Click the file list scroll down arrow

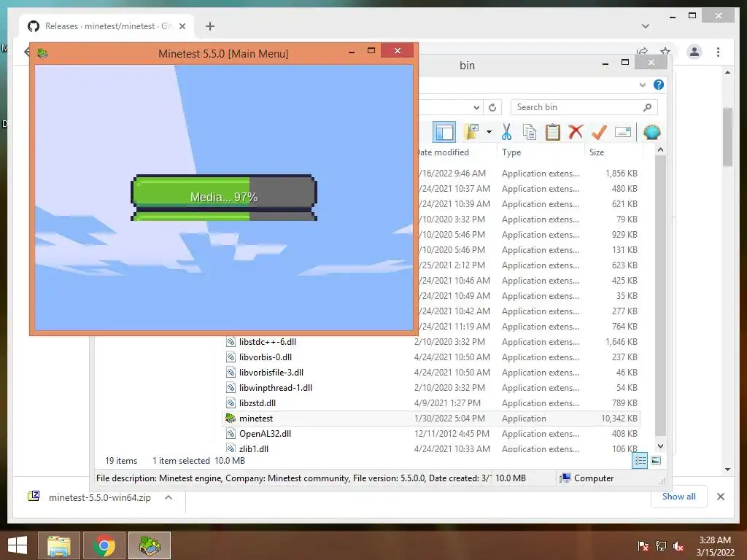(x=660, y=446)
